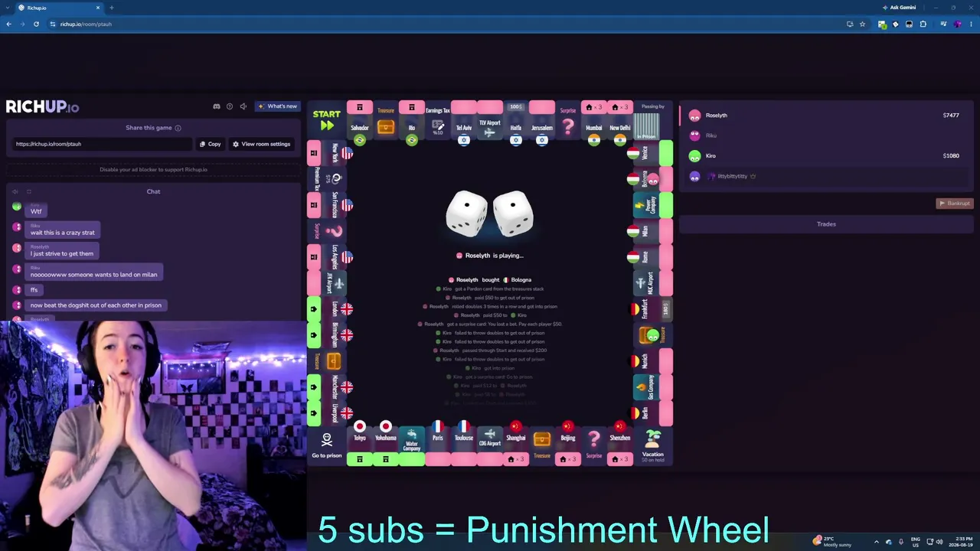The image size is (980, 551).
Task: Click the RICHUP.io logo
Action: coord(42,107)
